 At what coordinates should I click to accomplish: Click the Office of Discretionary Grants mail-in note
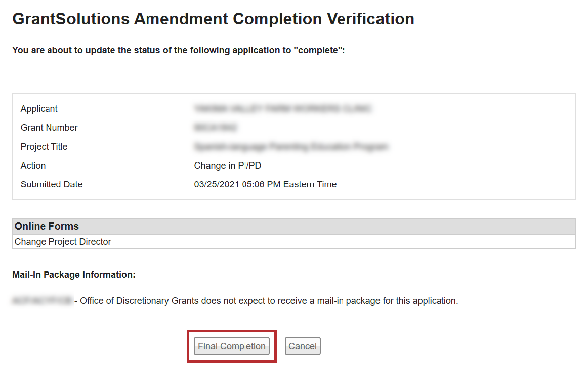269,301
